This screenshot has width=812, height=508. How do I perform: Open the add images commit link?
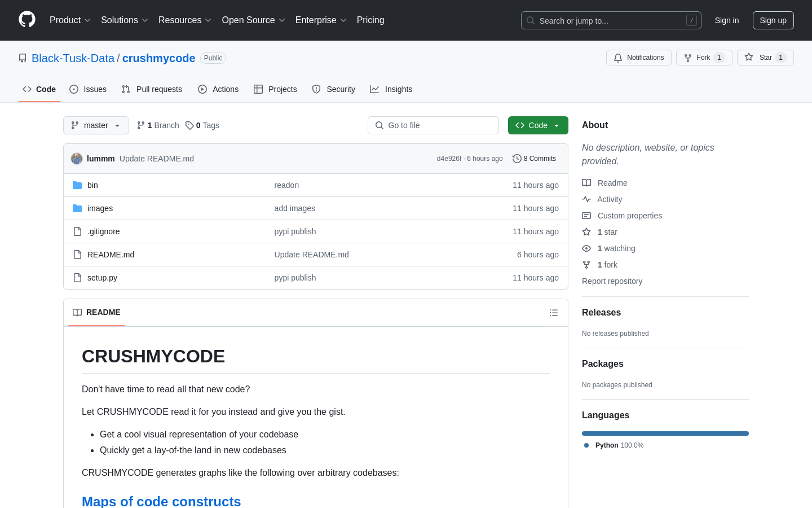click(295, 208)
